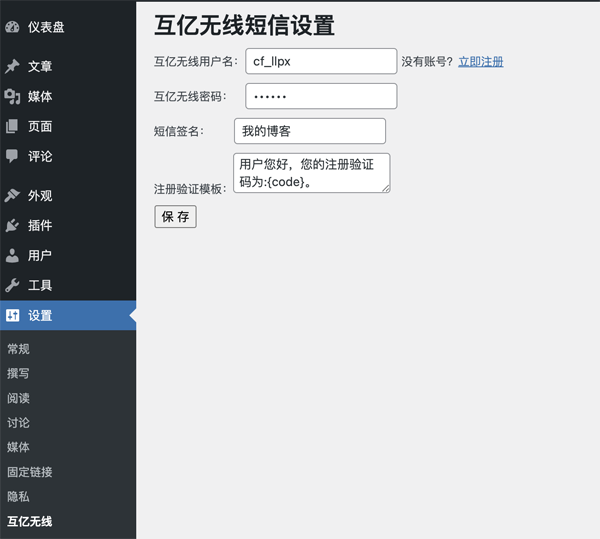
Task: Open 阅读 reading settings page
Action: click(19, 398)
